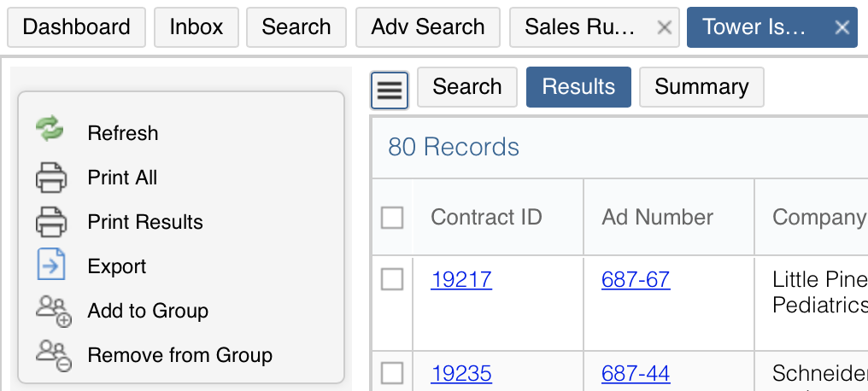Click the Add to Group people icon

click(x=54, y=312)
